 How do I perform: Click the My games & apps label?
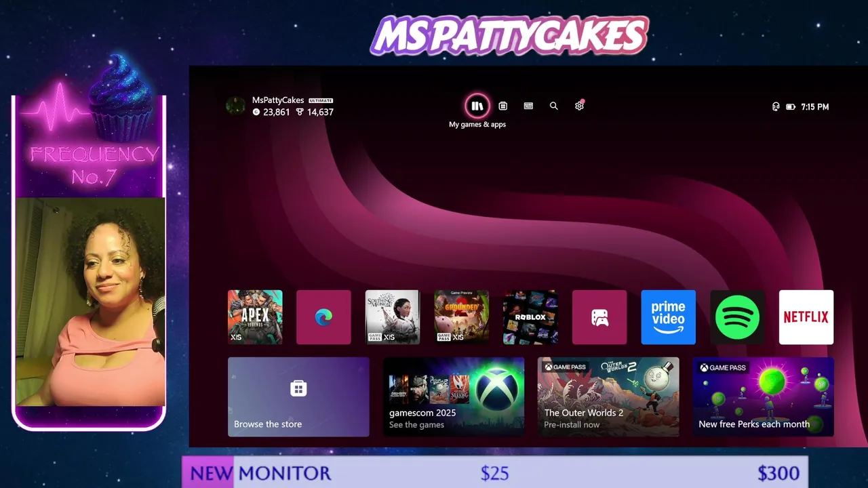pos(477,125)
